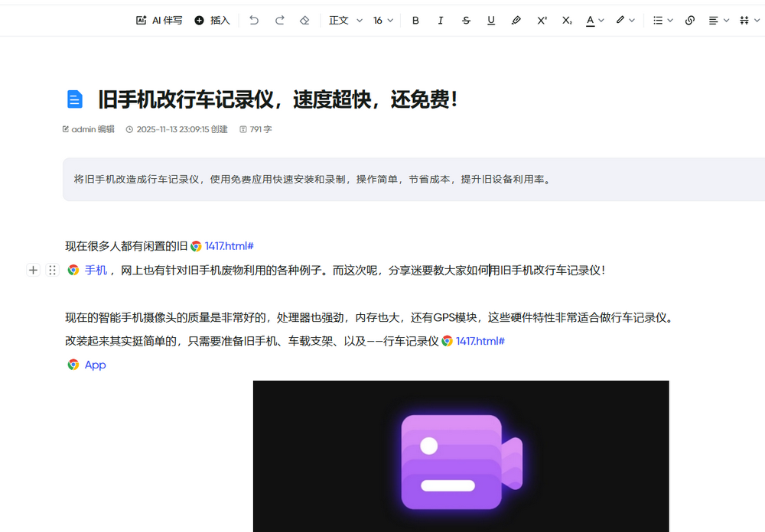Toggle strikethrough formatting
This screenshot has width=765, height=532.
point(466,21)
